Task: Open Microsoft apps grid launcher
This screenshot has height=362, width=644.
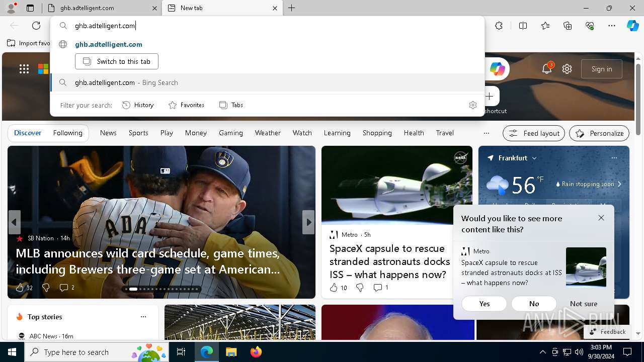Action: 24,69
